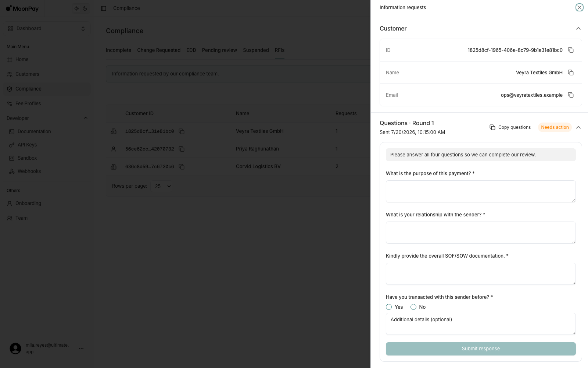Copy the Veyra Textiles GmbH name
Screen dimensions: 588x368
click(x=571, y=72)
